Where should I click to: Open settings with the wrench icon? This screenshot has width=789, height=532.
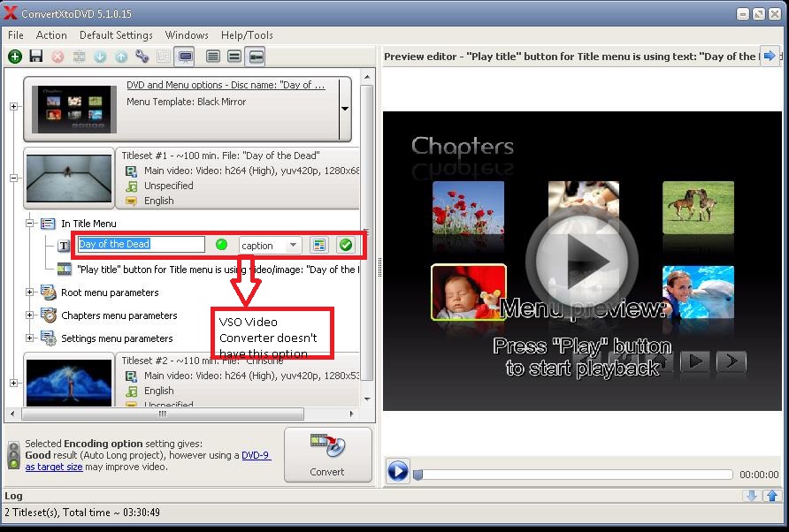coord(142,57)
